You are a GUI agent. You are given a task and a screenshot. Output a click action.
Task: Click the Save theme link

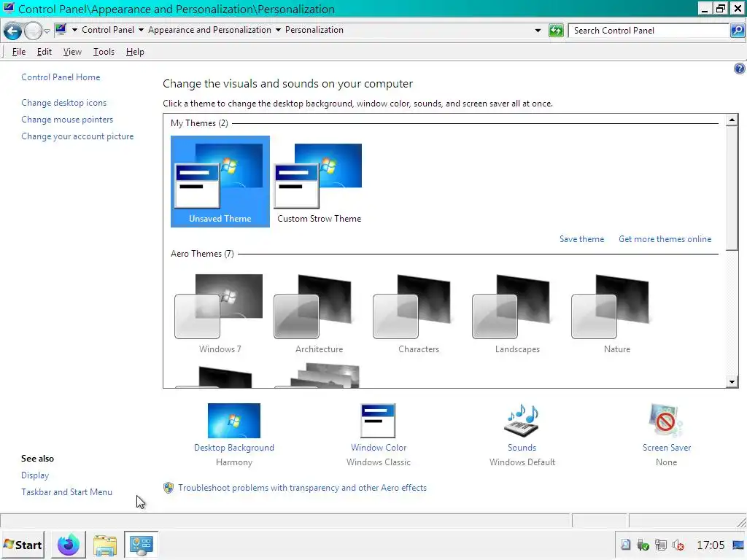581,239
